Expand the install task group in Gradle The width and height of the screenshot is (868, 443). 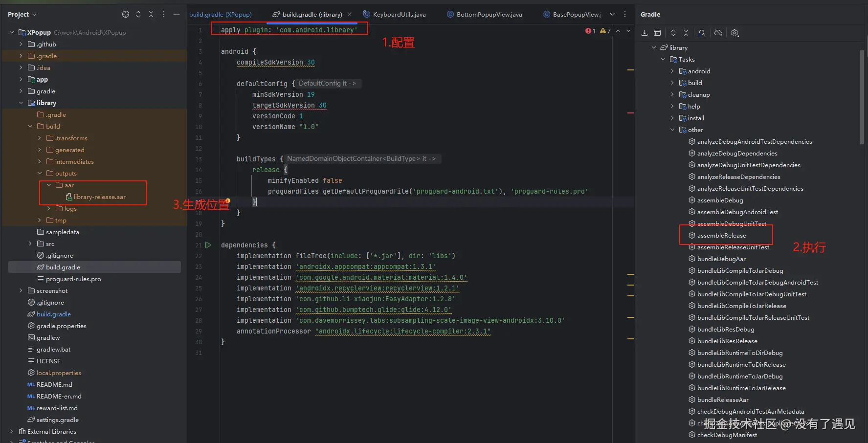point(672,118)
